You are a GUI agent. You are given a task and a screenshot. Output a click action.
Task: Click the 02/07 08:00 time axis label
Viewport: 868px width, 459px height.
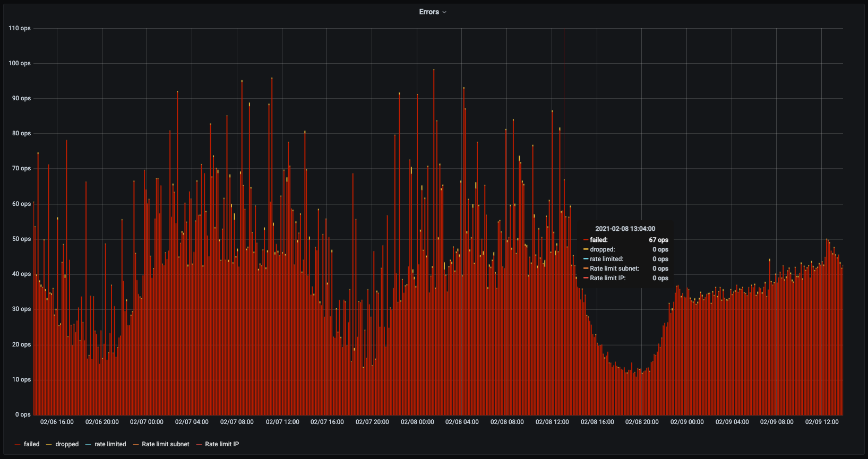[237, 422]
